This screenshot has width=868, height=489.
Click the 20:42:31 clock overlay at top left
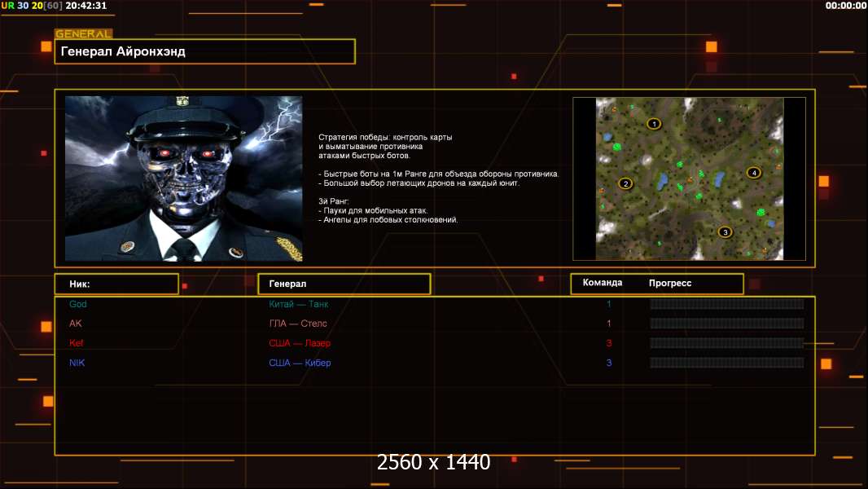tap(85, 6)
